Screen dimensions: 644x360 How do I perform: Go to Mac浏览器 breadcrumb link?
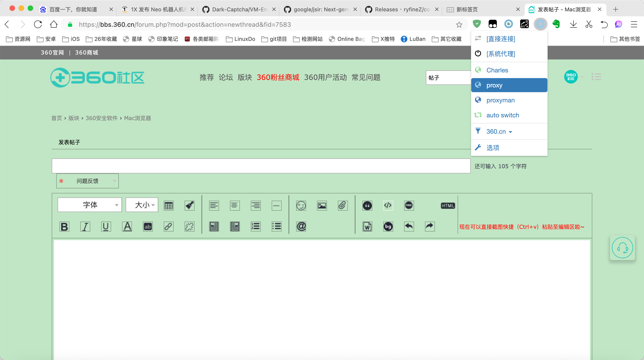coord(137,118)
